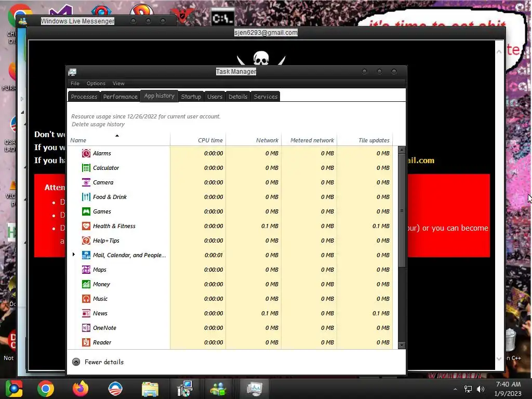Click the Start button on taskbar
Screen dimensions: 532x399
coord(14,389)
